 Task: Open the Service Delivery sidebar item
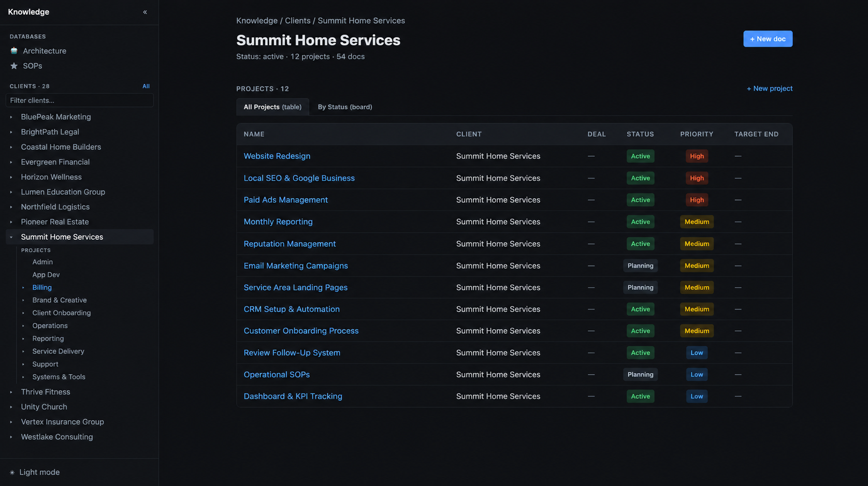(x=58, y=351)
